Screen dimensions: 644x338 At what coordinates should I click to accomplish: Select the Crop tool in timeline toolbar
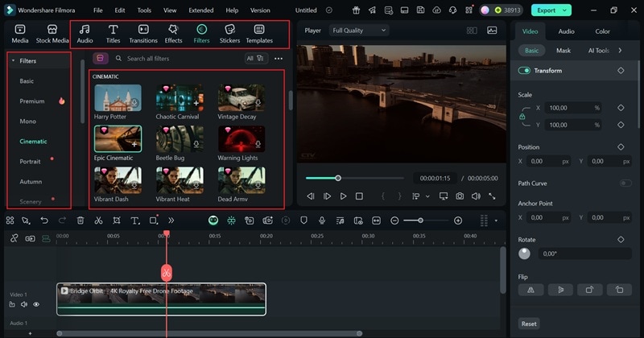pos(117,221)
